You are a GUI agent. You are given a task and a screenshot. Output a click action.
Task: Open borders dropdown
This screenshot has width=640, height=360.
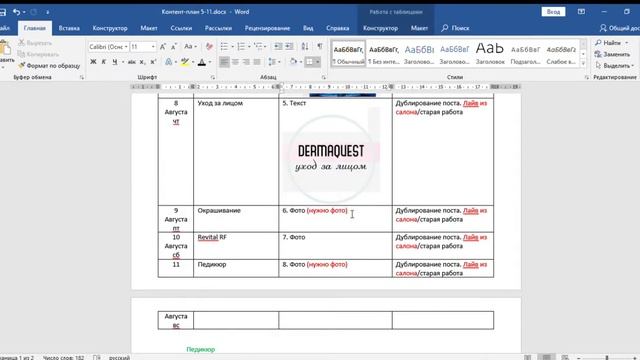point(318,62)
